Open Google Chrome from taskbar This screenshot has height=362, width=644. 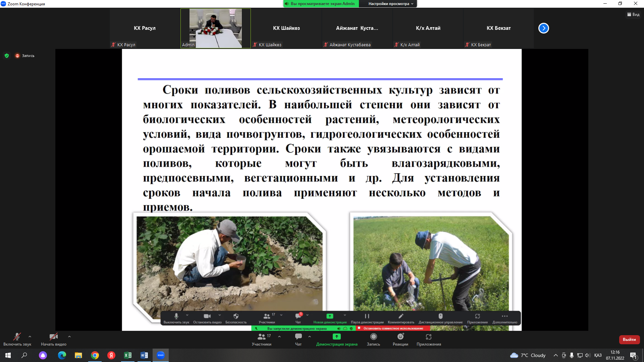(95, 355)
